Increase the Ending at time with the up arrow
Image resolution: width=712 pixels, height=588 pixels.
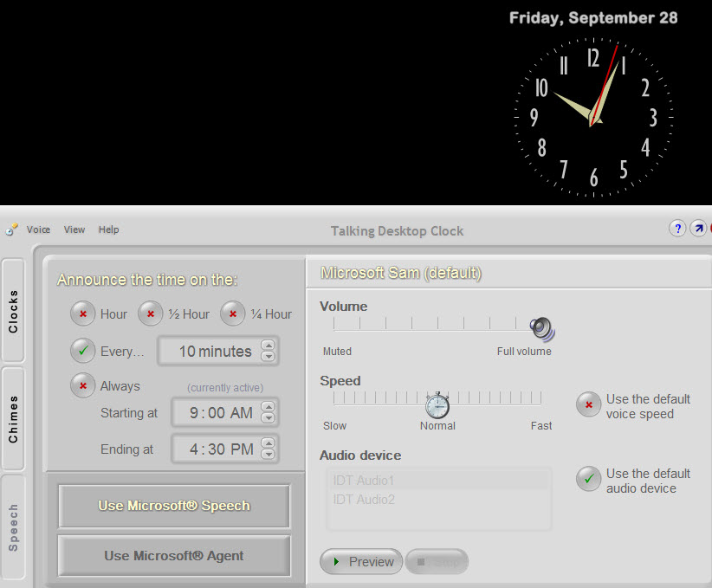click(269, 443)
